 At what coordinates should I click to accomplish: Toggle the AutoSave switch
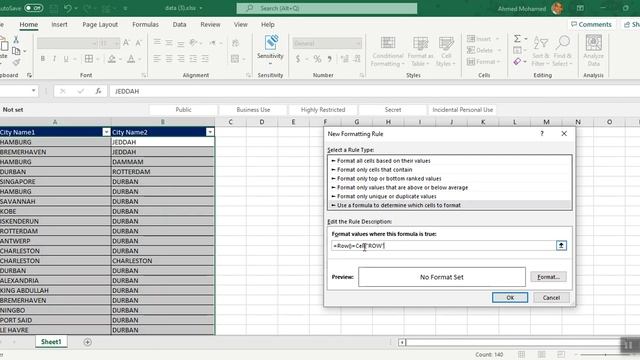tap(33, 8)
